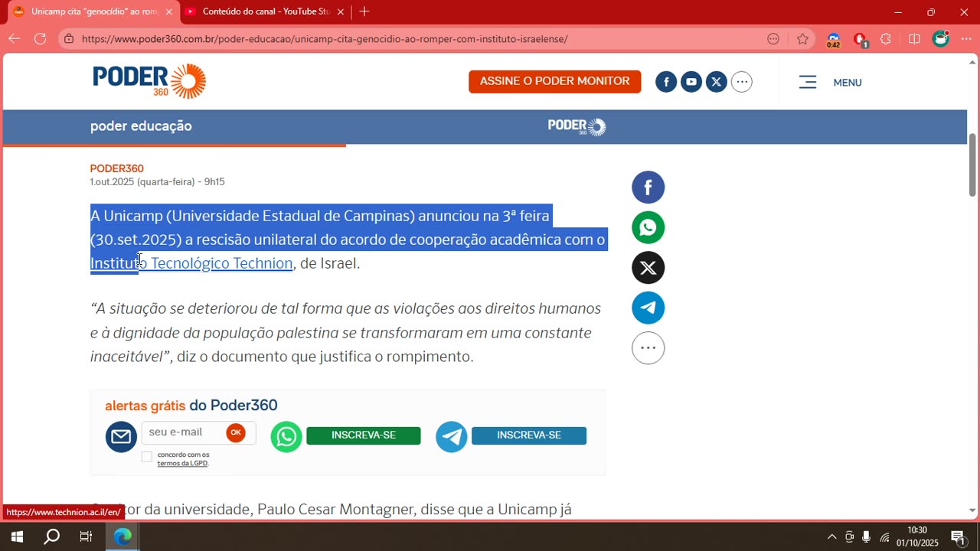Image resolution: width=980 pixels, height=551 pixels.
Task: Click the Poder360 logo in the header
Action: tap(149, 81)
